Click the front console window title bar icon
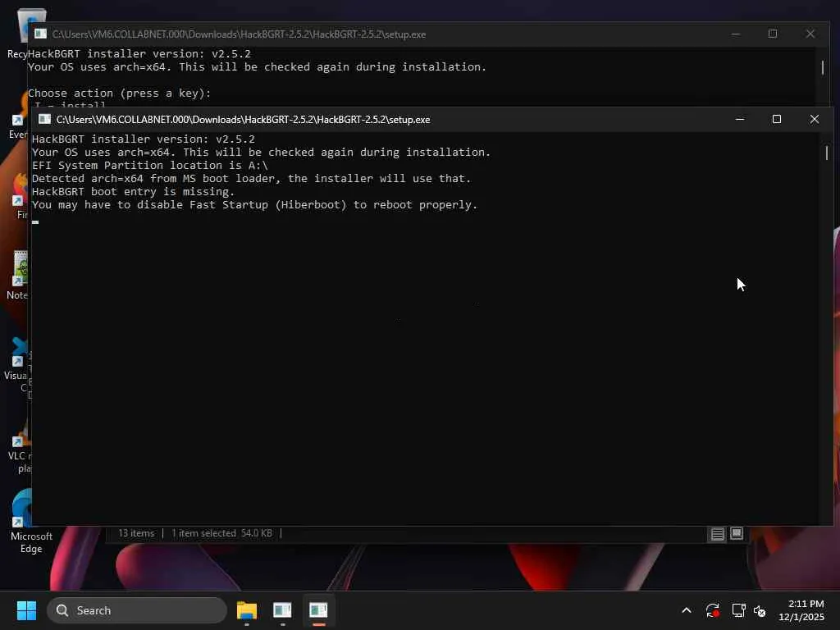The height and width of the screenshot is (630, 840). [44, 119]
